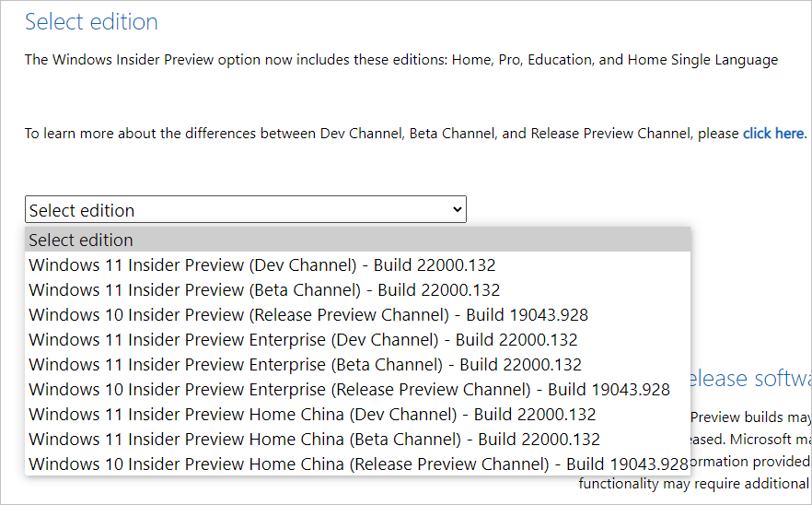Click highlighted "Select edition" placeholder in the list
The image size is (812, 505).
[81, 241]
